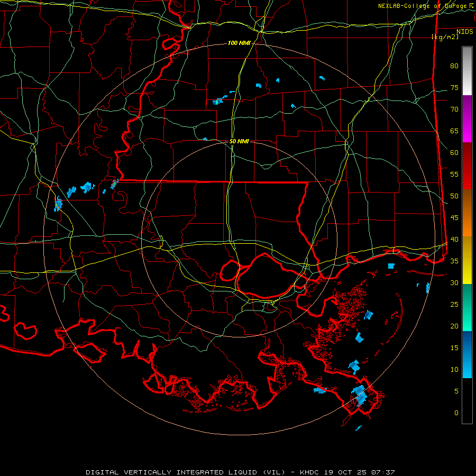Image resolution: width=476 pixels, height=476 pixels.
Task: Select the 30 value on the VIL scale
Action: pyautogui.click(x=454, y=282)
